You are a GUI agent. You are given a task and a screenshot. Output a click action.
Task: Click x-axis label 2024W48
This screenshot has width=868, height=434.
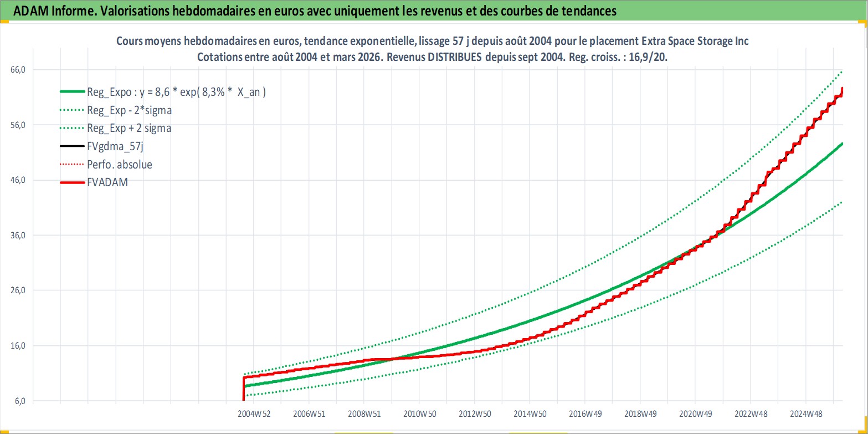point(807,413)
